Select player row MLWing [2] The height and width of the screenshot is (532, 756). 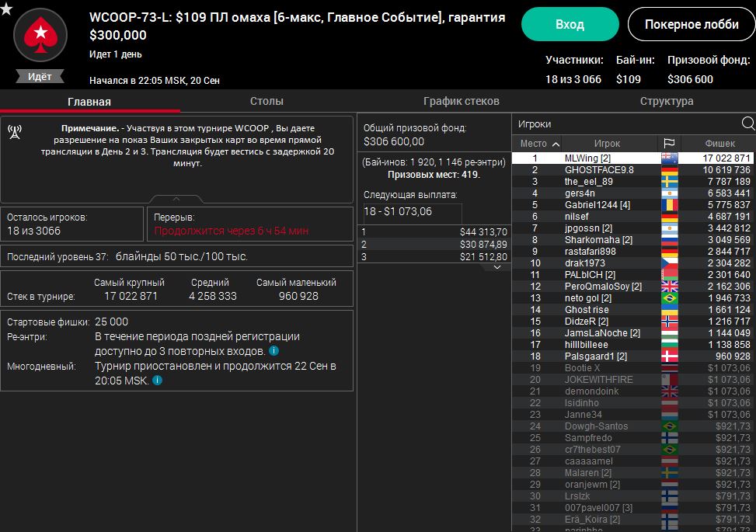tap(633, 158)
